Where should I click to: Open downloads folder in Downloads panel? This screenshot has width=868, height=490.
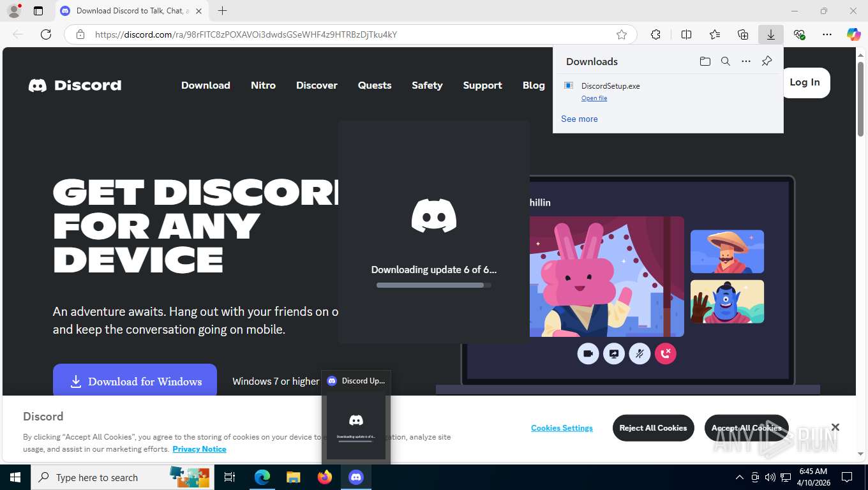[x=705, y=61]
